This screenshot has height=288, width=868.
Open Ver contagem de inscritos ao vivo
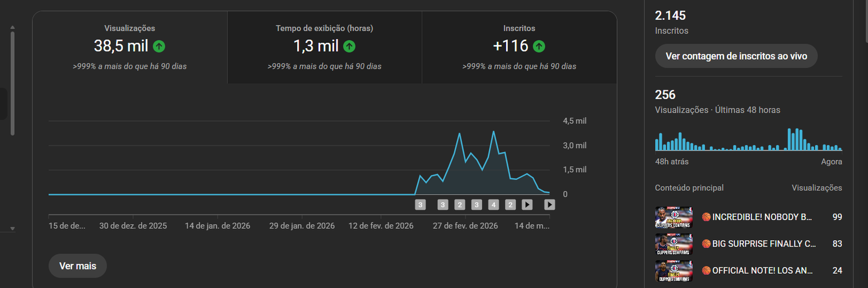[x=736, y=56]
